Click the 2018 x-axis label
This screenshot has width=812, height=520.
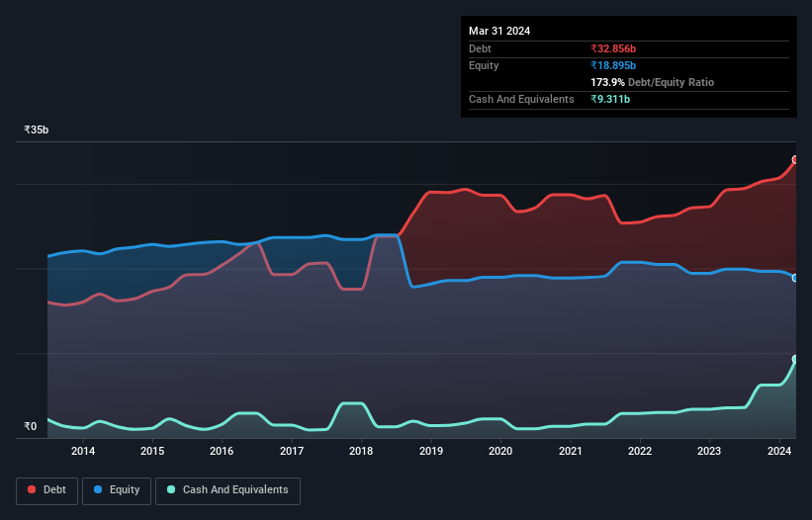coord(361,451)
